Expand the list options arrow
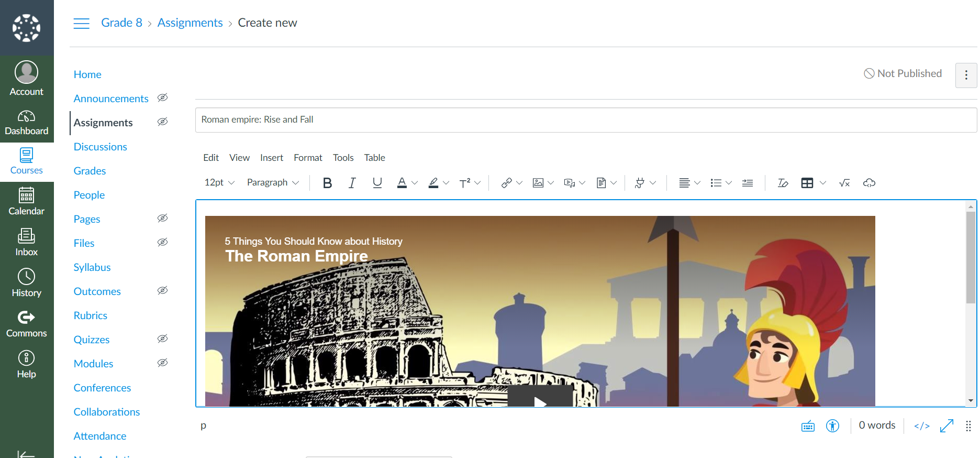This screenshot has width=980, height=458. pos(729,183)
